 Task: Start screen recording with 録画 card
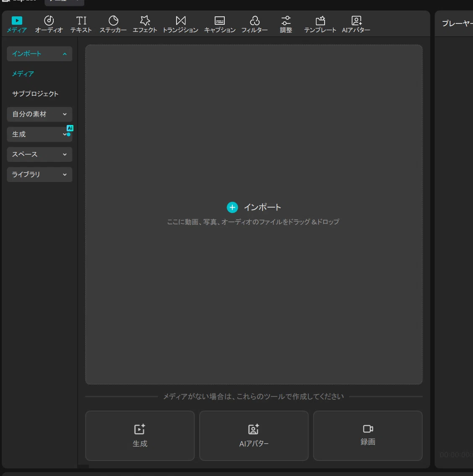click(x=368, y=436)
